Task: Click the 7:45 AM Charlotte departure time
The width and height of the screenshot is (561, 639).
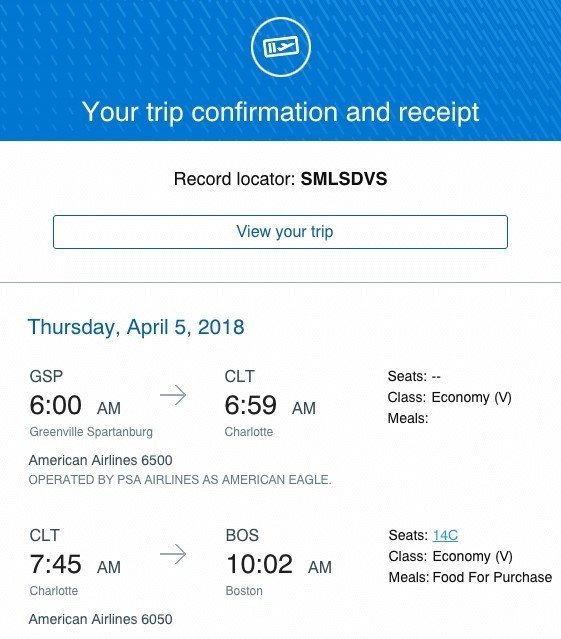Action: tap(75, 564)
